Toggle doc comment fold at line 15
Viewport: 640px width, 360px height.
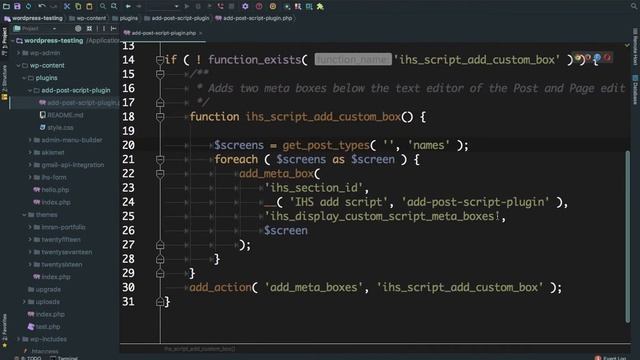(160, 74)
